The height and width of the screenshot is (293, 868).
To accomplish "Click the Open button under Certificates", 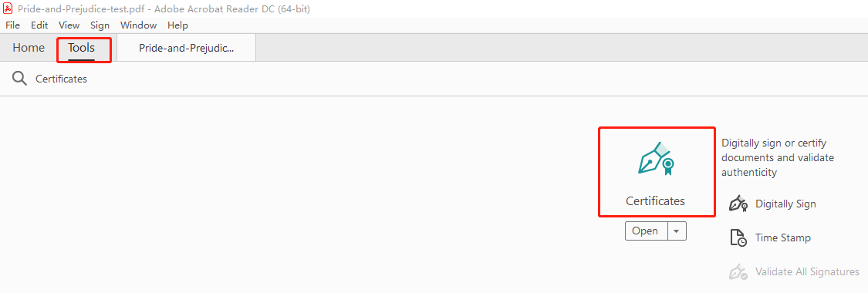I will click(x=645, y=231).
